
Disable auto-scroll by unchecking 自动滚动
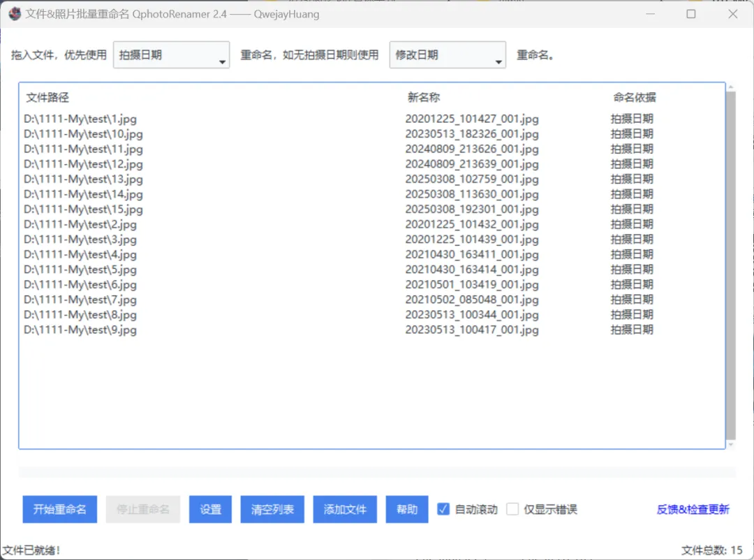443,509
